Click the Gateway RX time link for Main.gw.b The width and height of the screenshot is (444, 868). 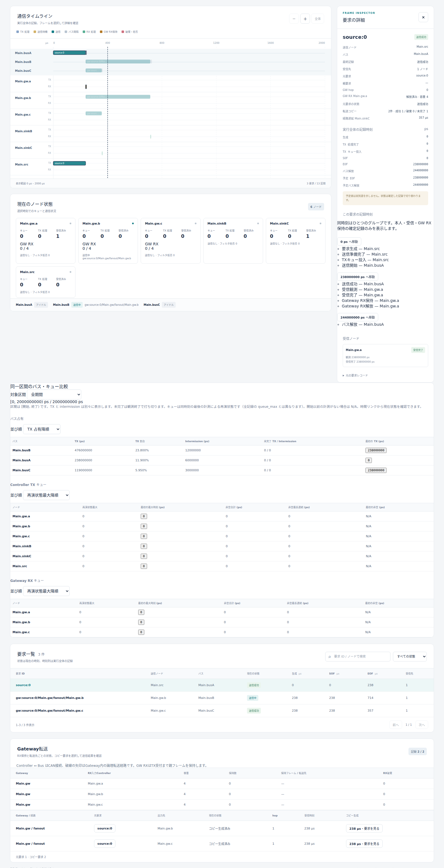click(x=141, y=622)
